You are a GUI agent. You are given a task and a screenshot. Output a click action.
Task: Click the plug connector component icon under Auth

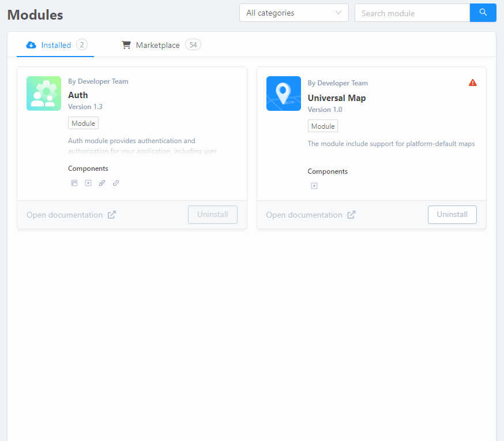click(x=102, y=183)
